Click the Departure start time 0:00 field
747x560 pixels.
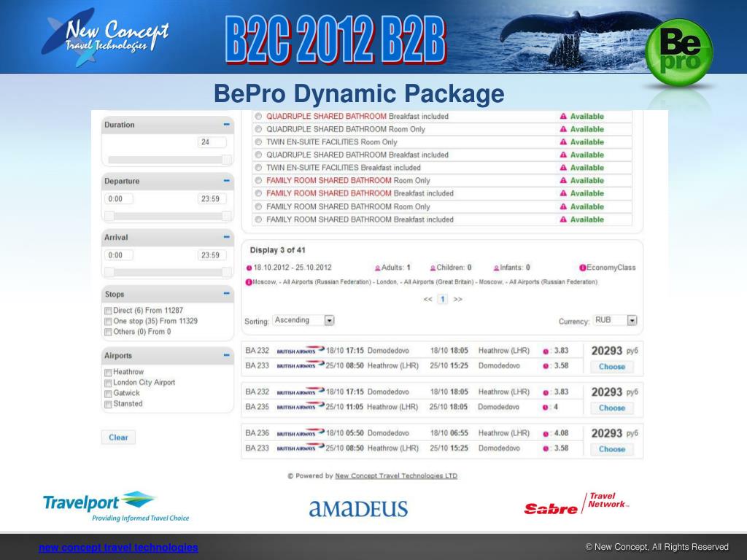click(x=119, y=198)
